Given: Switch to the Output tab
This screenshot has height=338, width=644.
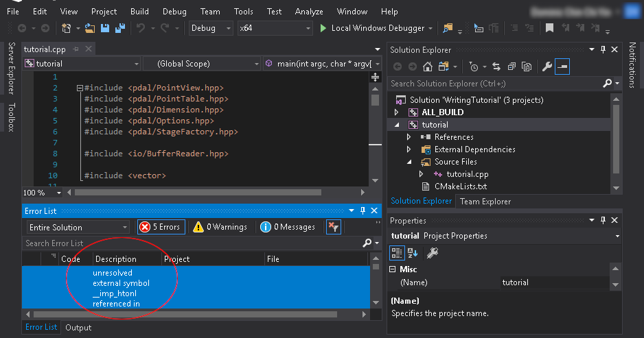Looking at the screenshot, I should (x=78, y=328).
